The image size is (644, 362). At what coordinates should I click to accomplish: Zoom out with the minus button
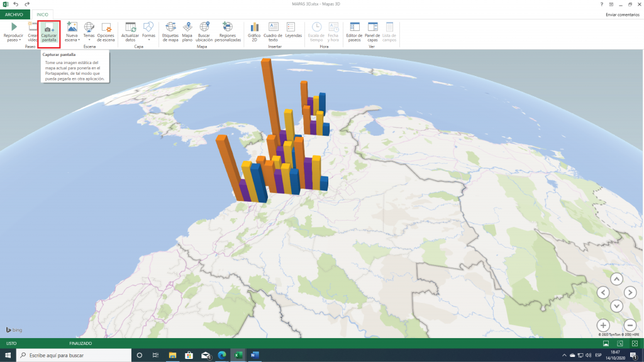[x=630, y=326]
